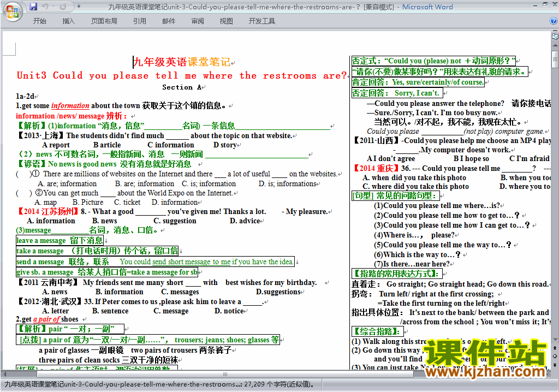Click the Redo icon in quick access toolbar
Image resolution: width=559 pixels, height=392 pixels.
tap(63, 7)
